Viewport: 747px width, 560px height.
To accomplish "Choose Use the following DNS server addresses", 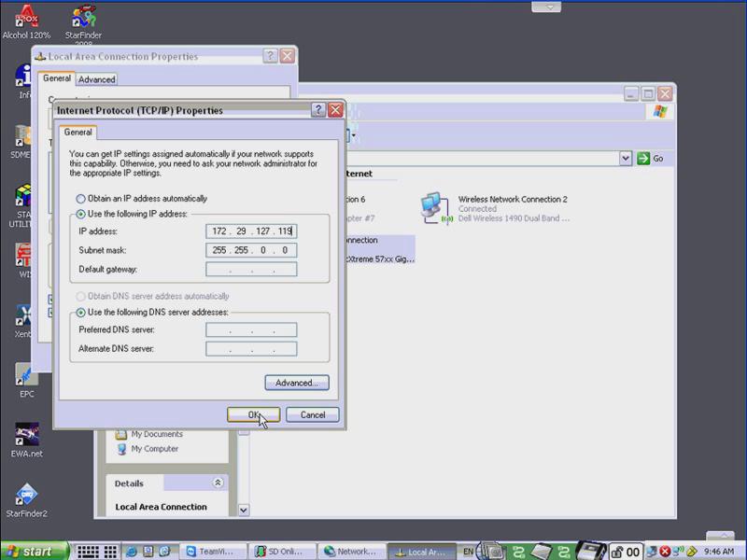I will pos(80,312).
